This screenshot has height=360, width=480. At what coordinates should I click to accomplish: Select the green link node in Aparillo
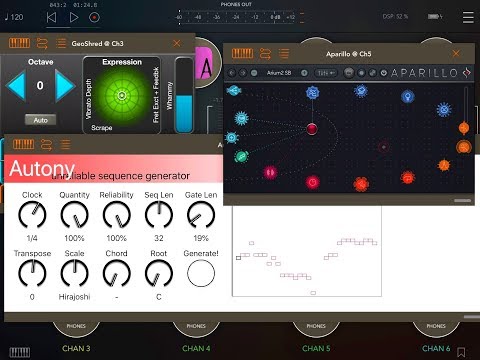[241, 156]
